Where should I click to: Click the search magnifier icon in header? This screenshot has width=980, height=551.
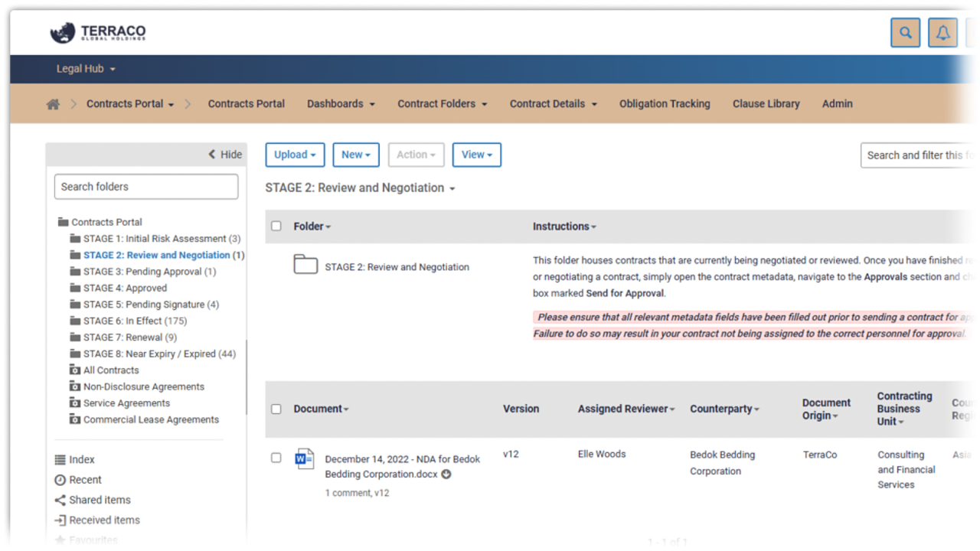(906, 33)
